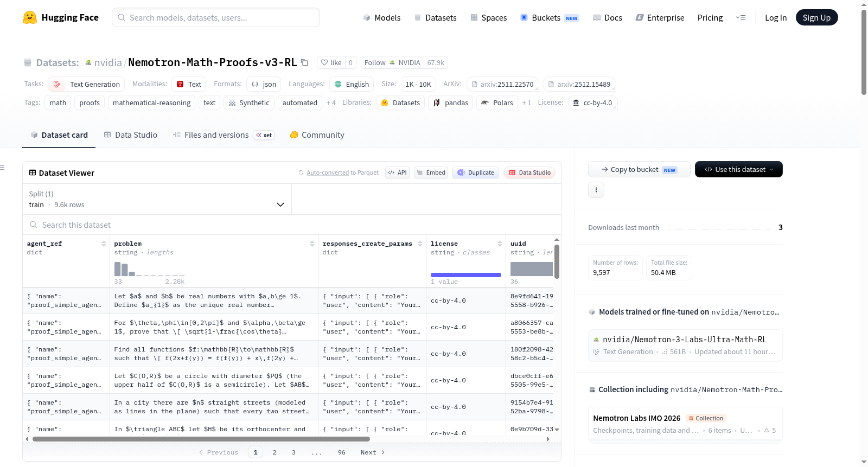Go to Datasets in the top navigation
Screen dimensions: 868x467
[x=435, y=17]
